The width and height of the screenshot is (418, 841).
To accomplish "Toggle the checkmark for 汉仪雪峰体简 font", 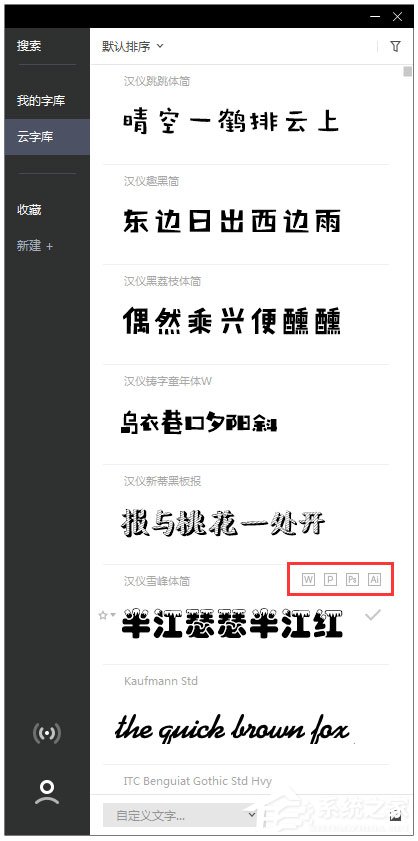I will (x=372, y=615).
